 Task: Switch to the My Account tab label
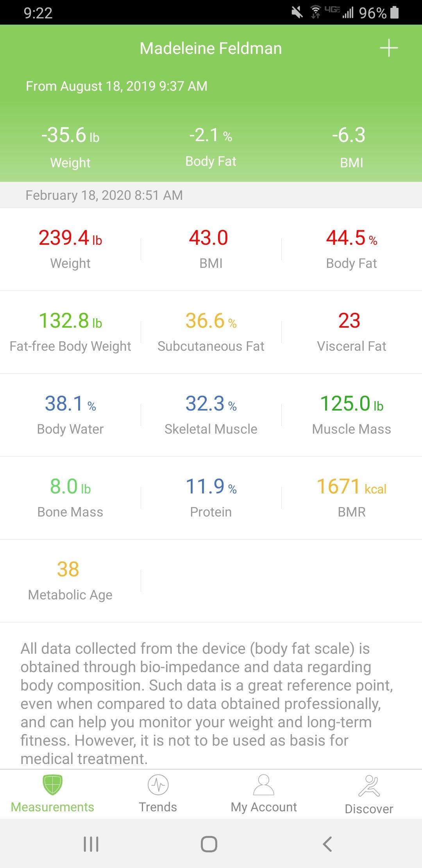[264, 807]
